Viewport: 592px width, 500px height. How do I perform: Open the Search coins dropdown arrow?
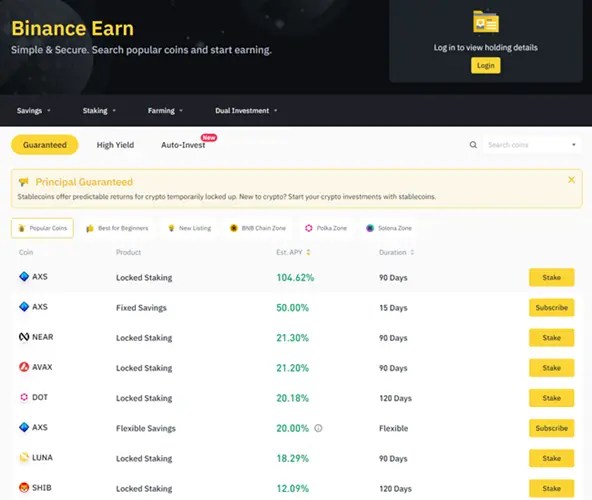tap(574, 145)
